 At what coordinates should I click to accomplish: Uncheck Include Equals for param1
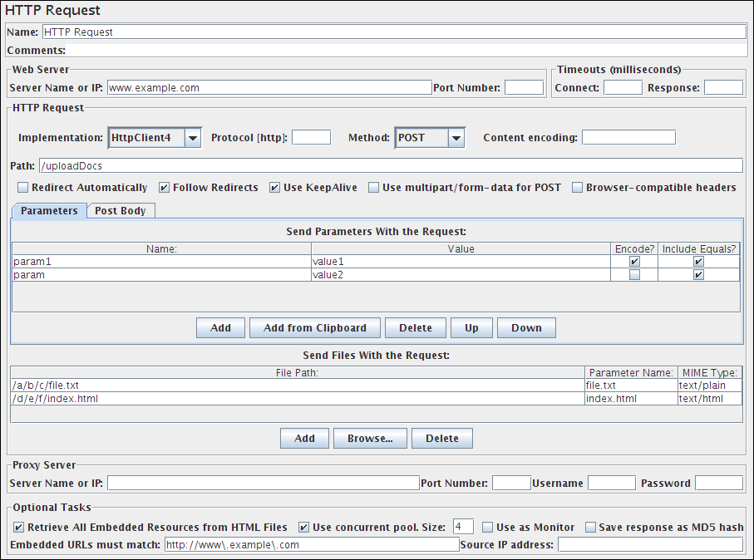pyautogui.click(x=698, y=261)
